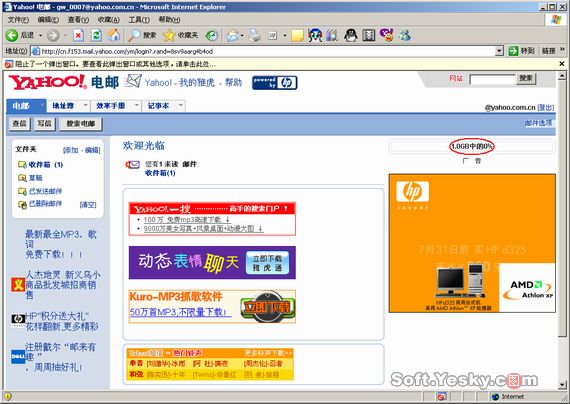Click the popup-blocked information bar icon

[x=9, y=64]
